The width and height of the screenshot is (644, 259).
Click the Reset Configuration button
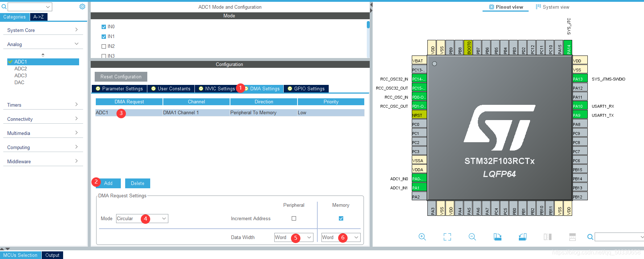click(x=121, y=77)
